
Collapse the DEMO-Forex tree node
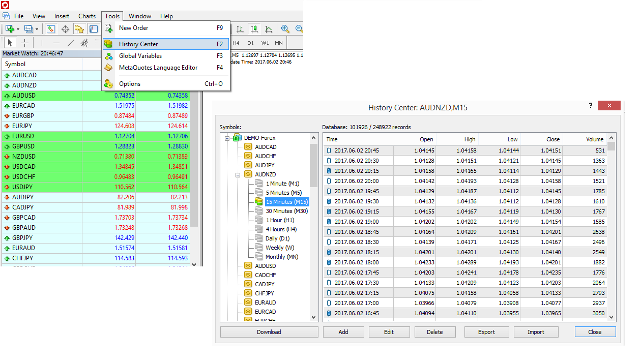pos(227,138)
